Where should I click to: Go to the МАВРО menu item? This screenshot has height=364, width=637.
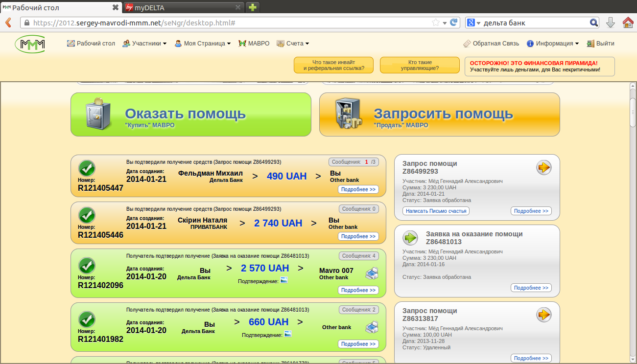coord(254,44)
